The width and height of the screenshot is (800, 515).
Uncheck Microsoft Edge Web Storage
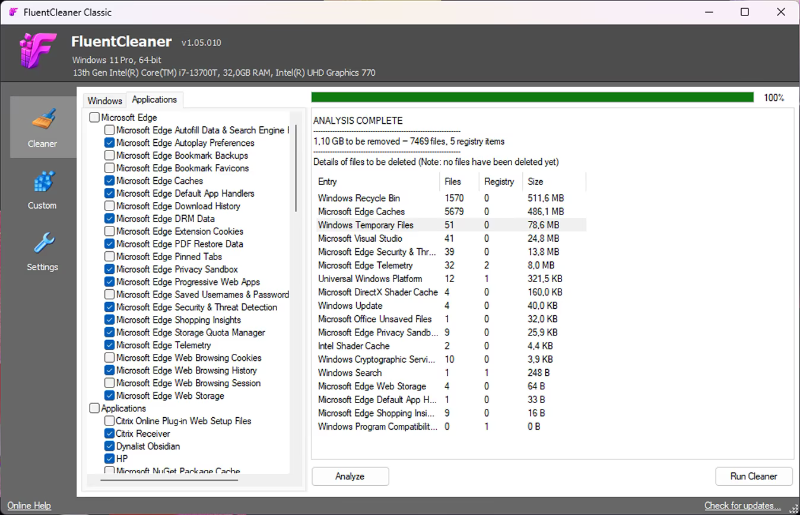pos(109,396)
